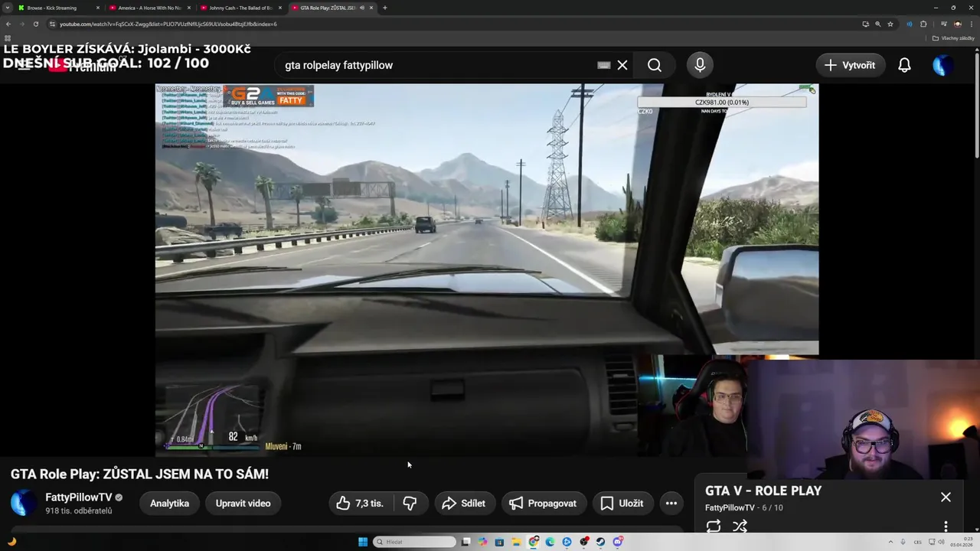Open new browser tab with plus
The height and width of the screenshot is (551, 980).
click(x=384, y=8)
